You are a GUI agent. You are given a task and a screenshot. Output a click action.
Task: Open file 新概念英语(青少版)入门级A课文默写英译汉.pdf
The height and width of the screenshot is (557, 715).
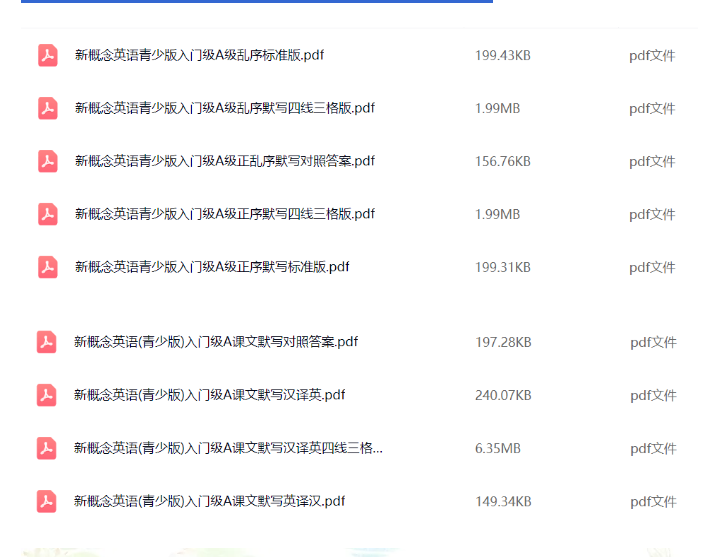210,501
